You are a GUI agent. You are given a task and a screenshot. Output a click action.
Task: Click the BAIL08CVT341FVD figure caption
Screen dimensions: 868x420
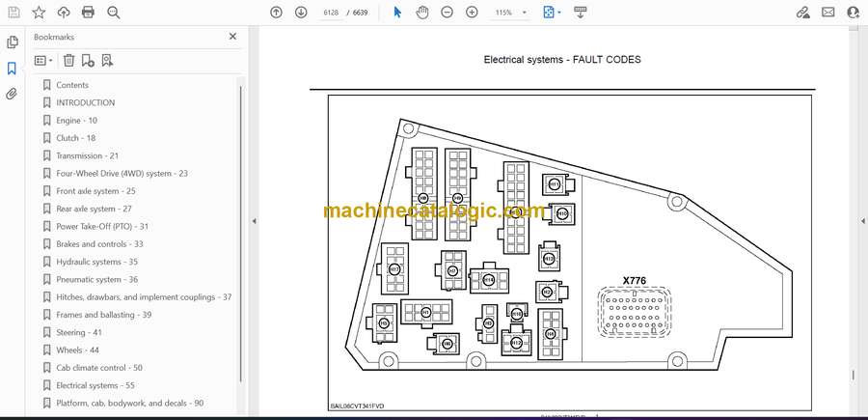pos(357,406)
